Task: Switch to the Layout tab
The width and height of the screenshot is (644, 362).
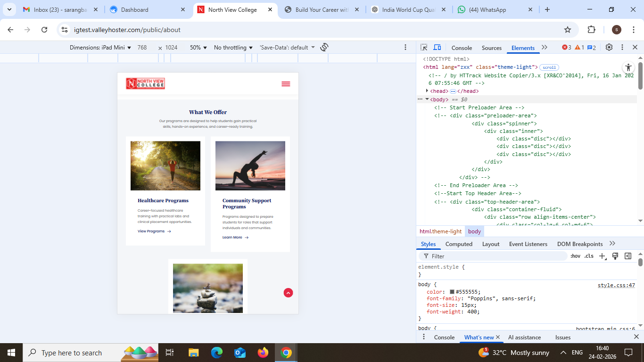Action: [x=491, y=244]
